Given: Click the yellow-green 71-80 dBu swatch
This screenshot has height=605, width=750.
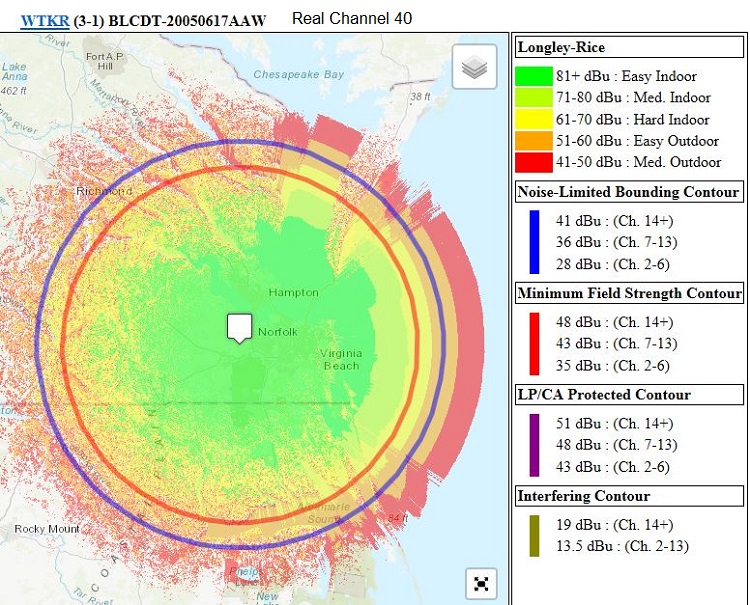Looking at the screenshot, I should click(x=534, y=98).
